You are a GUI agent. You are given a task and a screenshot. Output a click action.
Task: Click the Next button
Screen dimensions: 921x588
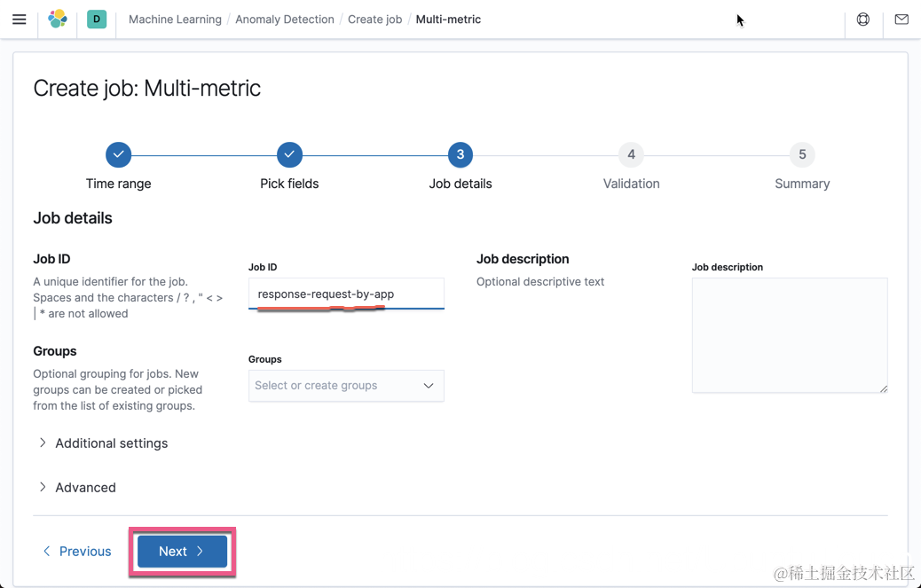pyautogui.click(x=182, y=551)
